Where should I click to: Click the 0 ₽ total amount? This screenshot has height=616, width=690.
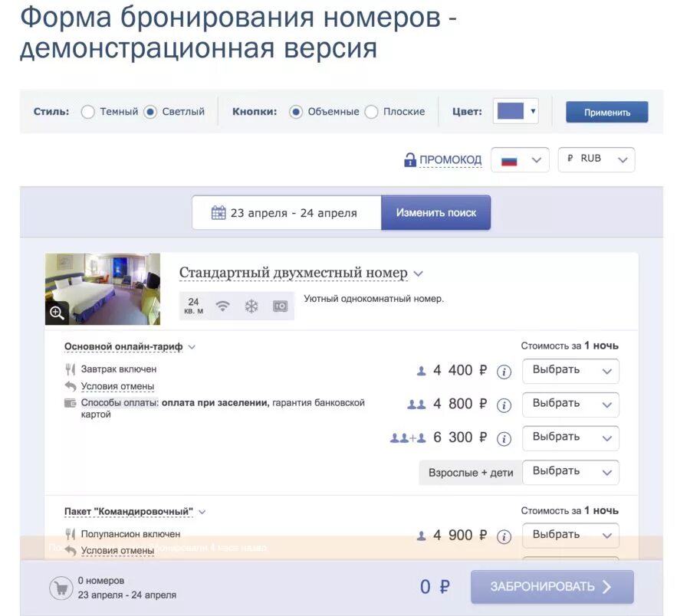pyautogui.click(x=435, y=587)
